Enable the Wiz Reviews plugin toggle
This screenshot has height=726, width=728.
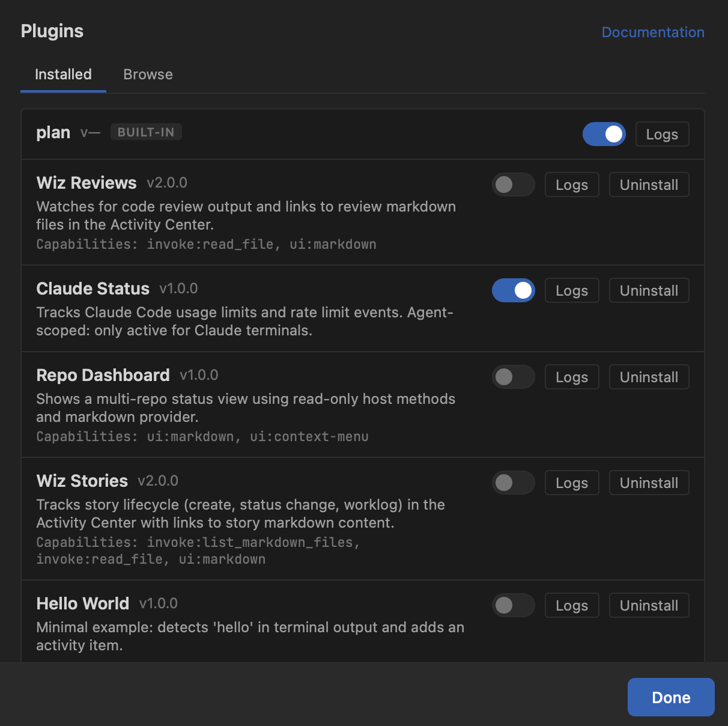pos(513,185)
